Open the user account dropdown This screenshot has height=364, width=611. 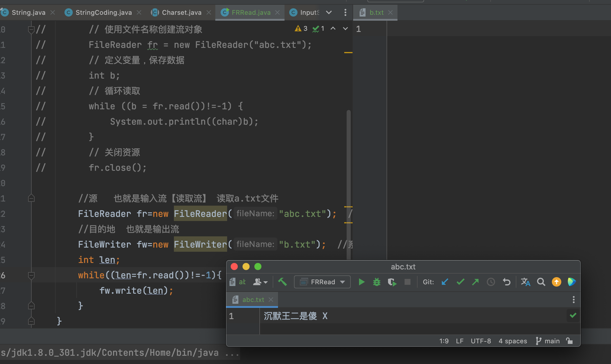tap(260, 282)
